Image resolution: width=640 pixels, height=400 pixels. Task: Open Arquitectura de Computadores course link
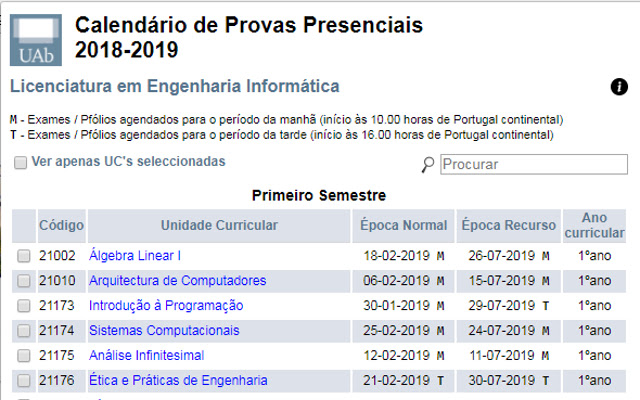point(178,280)
